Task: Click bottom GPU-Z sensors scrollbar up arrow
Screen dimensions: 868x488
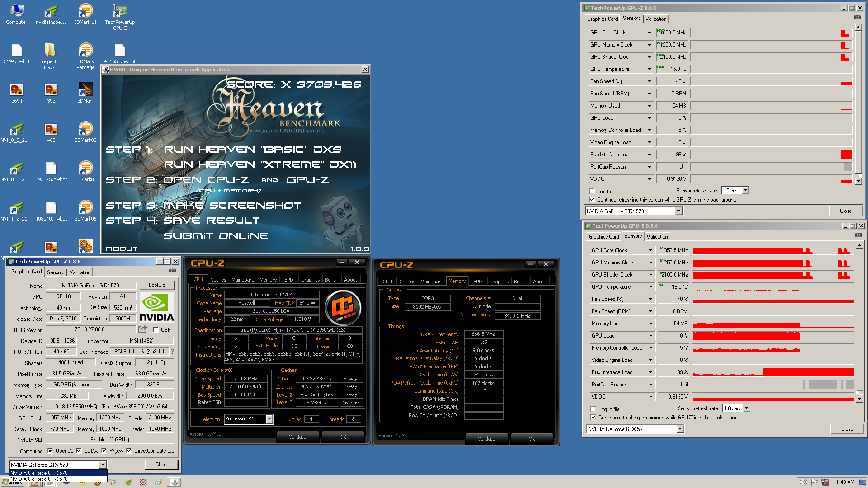Action: pyautogui.click(x=859, y=244)
